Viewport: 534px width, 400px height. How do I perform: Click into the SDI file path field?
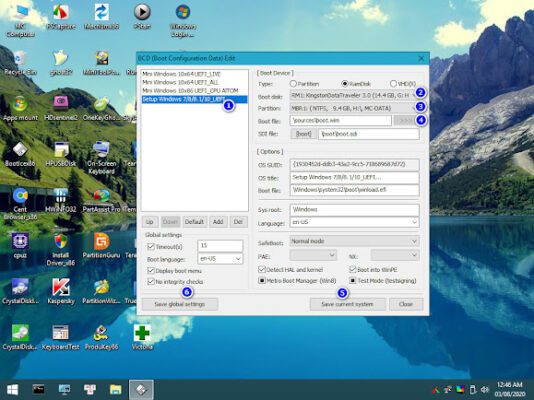[x=369, y=134]
